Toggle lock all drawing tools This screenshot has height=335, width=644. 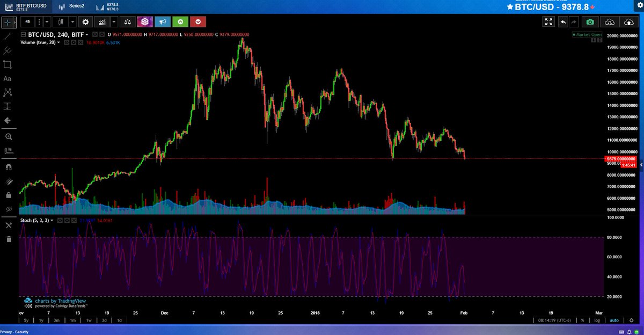point(8,195)
